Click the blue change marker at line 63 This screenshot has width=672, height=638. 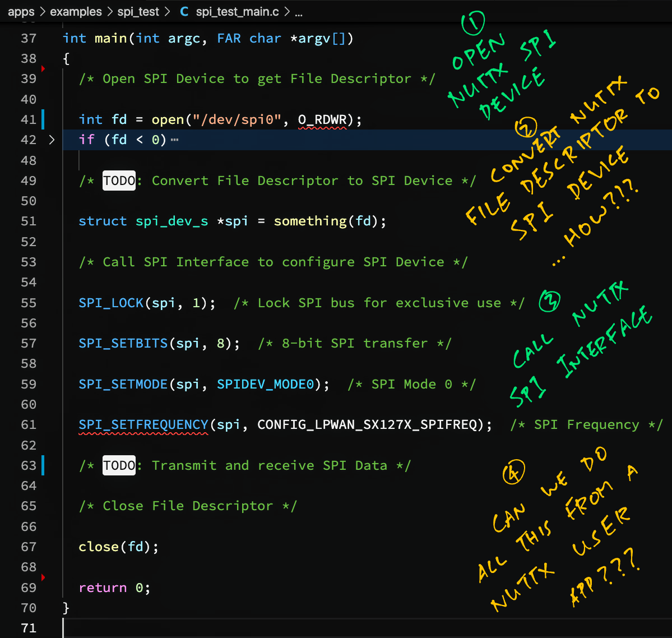[x=43, y=465]
